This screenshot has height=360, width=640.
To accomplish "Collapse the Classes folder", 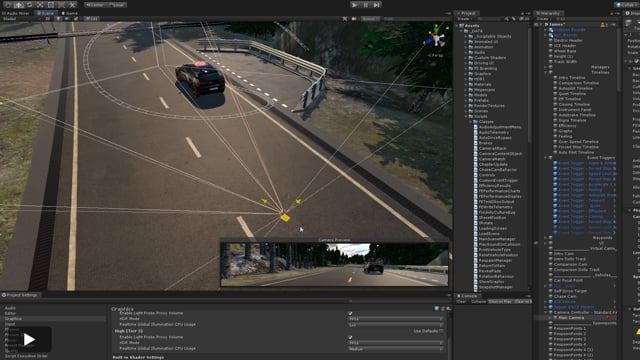I will (470, 122).
